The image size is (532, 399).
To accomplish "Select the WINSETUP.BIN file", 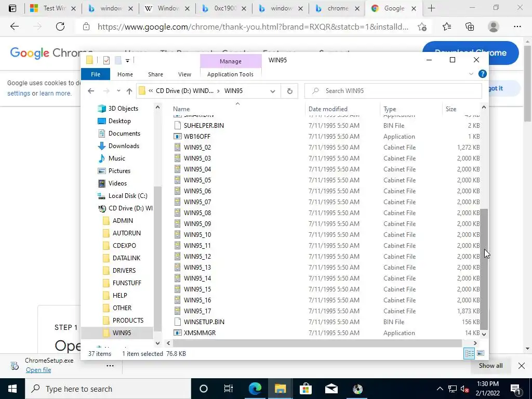I will pos(204,322).
